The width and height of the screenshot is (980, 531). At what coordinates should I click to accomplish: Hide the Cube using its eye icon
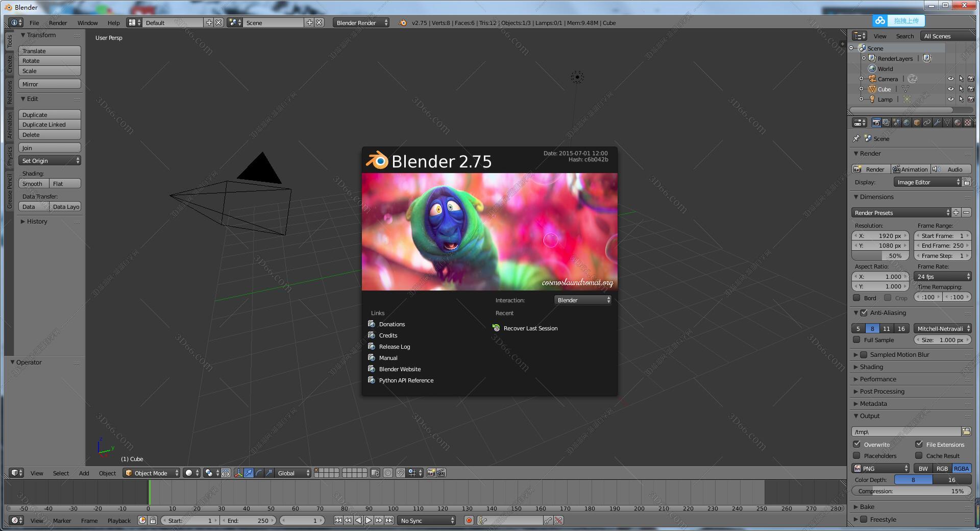[x=950, y=89]
